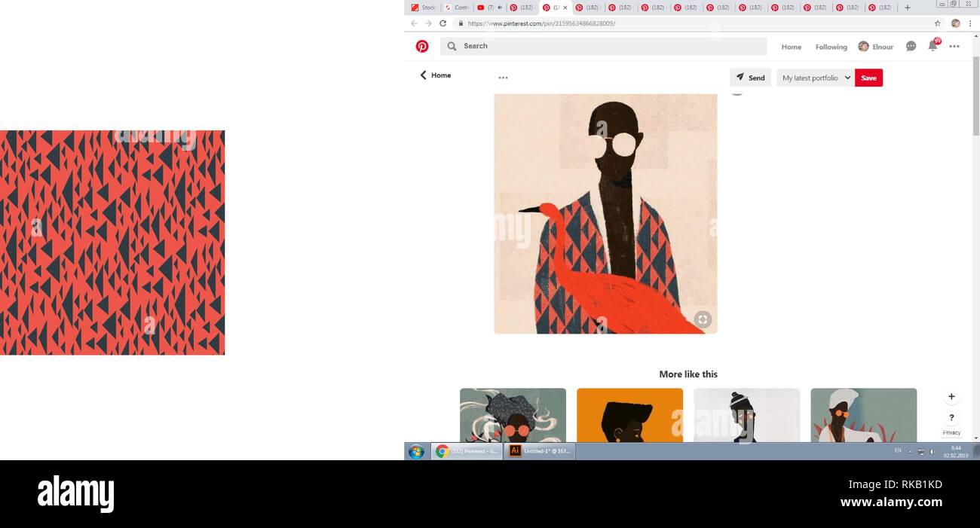Screen dimensions: 980x528
Task: Click the volume icon in system tray
Action: coord(933,451)
